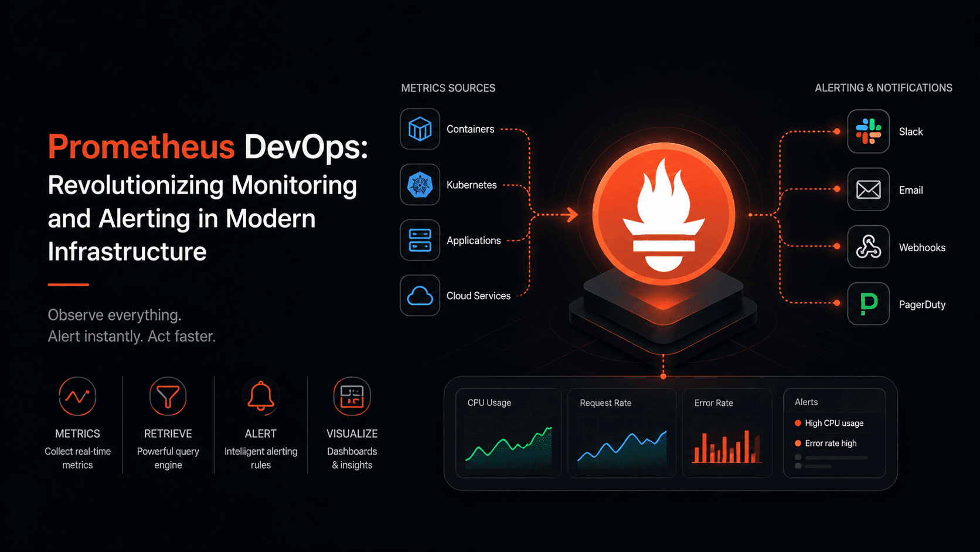Click the "Observe everything." tagline
980x552 pixels.
tap(114, 315)
